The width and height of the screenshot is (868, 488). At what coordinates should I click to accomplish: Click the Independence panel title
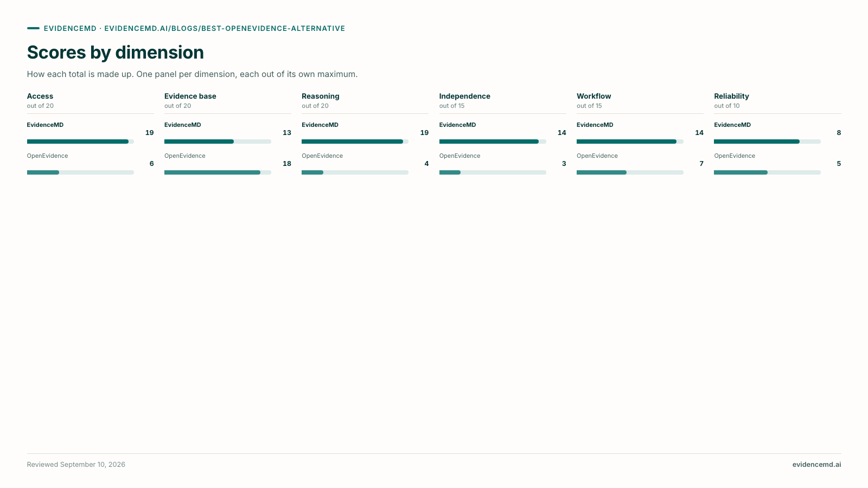tap(465, 96)
